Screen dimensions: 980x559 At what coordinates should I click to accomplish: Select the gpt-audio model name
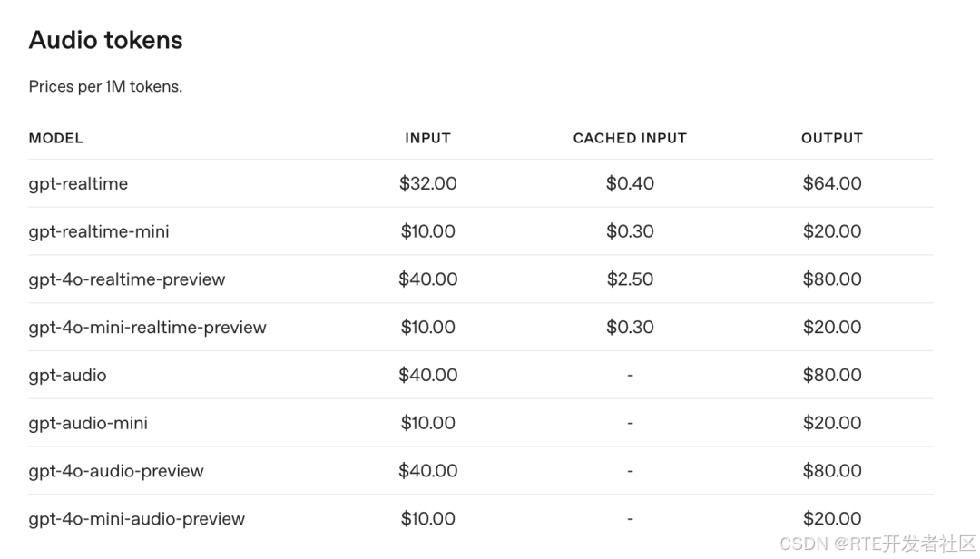click(67, 375)
